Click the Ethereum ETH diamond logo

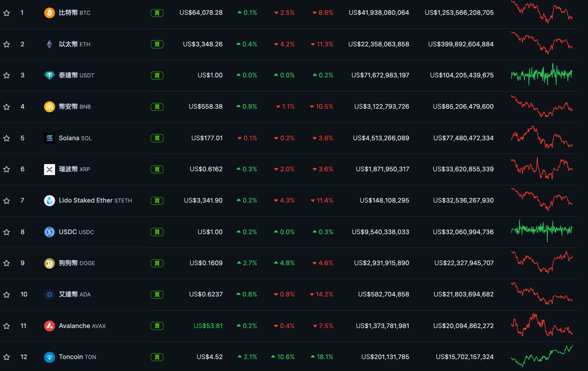(49, 44)
